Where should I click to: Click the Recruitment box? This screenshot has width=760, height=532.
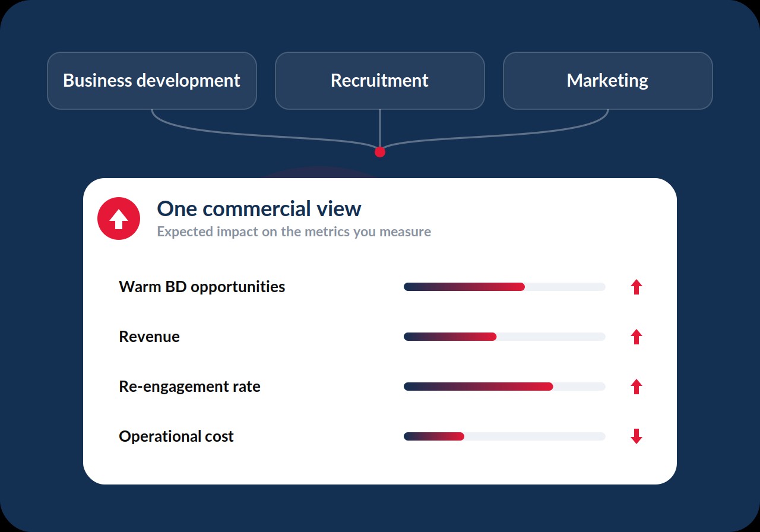380,81
